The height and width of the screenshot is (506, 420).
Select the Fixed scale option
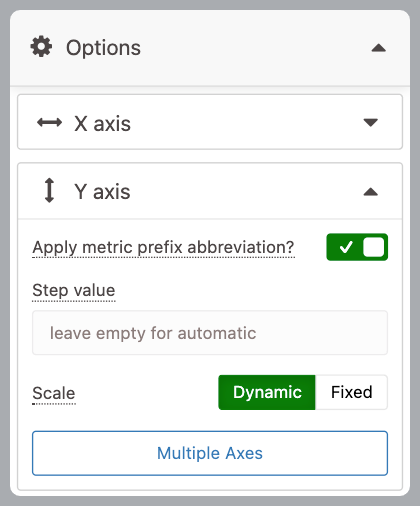[351, 392]
